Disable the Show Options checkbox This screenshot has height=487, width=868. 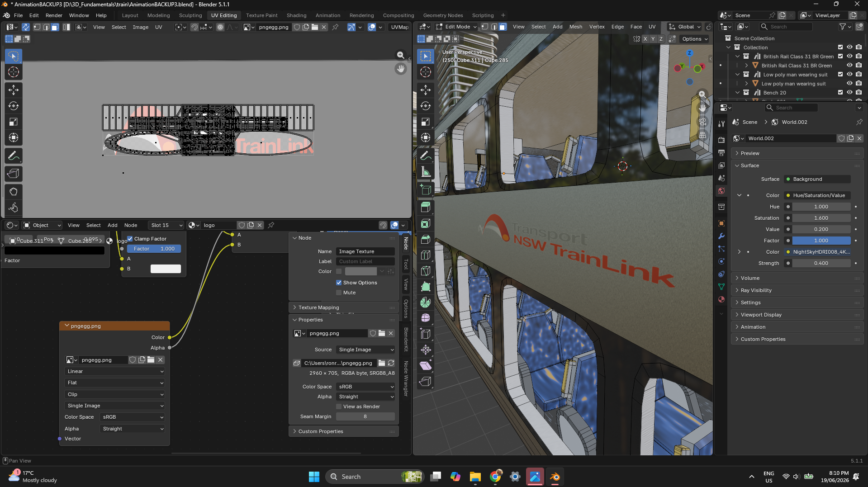click(339, 283)
